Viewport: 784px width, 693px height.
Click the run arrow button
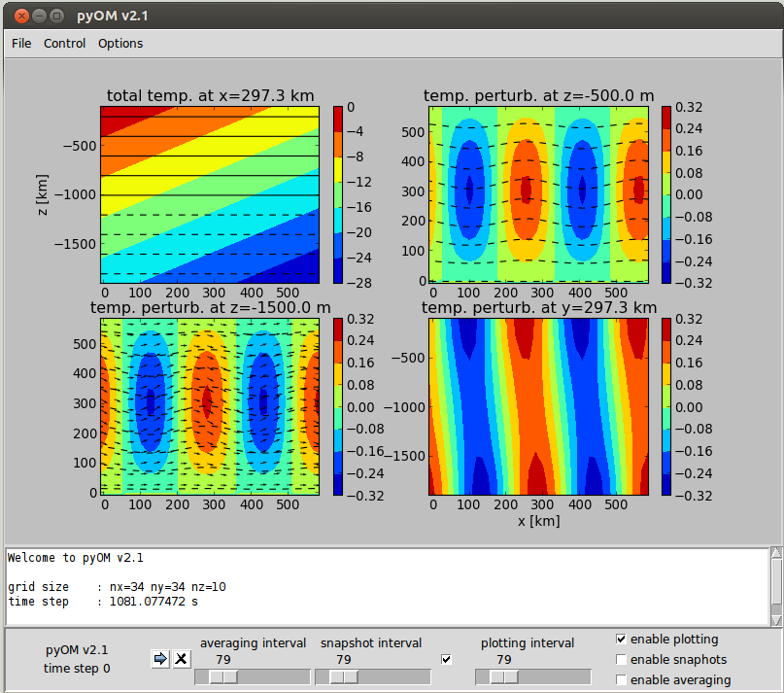tap(160, 660)
